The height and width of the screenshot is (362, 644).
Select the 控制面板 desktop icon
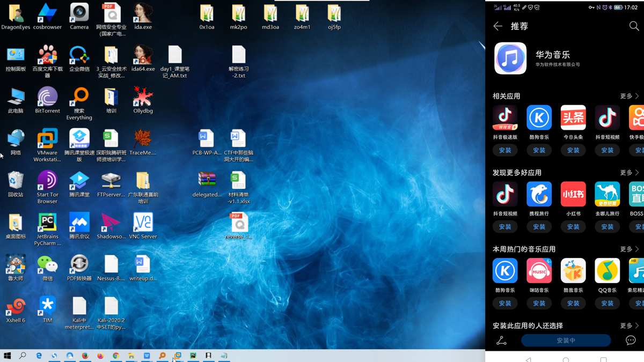click(x=16, y=58)
